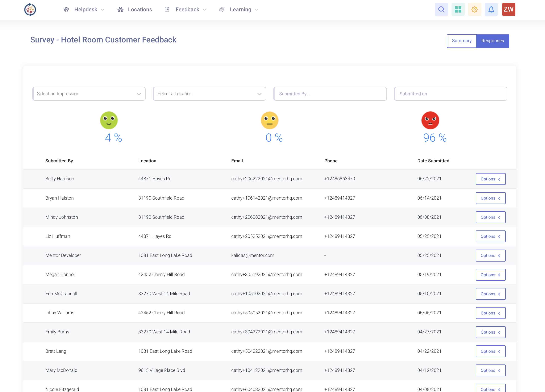Open Options for Mentor Developer
Screen dimensions: 545x392
[490, 255]
